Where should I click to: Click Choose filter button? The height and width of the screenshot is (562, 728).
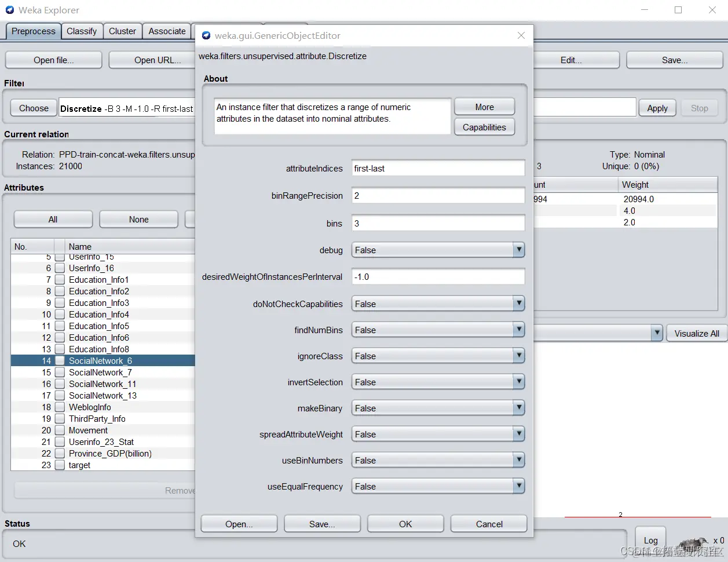point(34,108)
